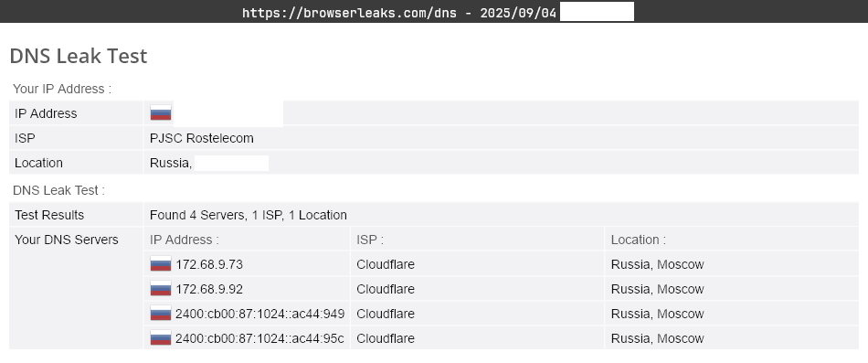Click the Russia, Moscow location for 172.68.9.92
The image size is (868, 363).
657,289
